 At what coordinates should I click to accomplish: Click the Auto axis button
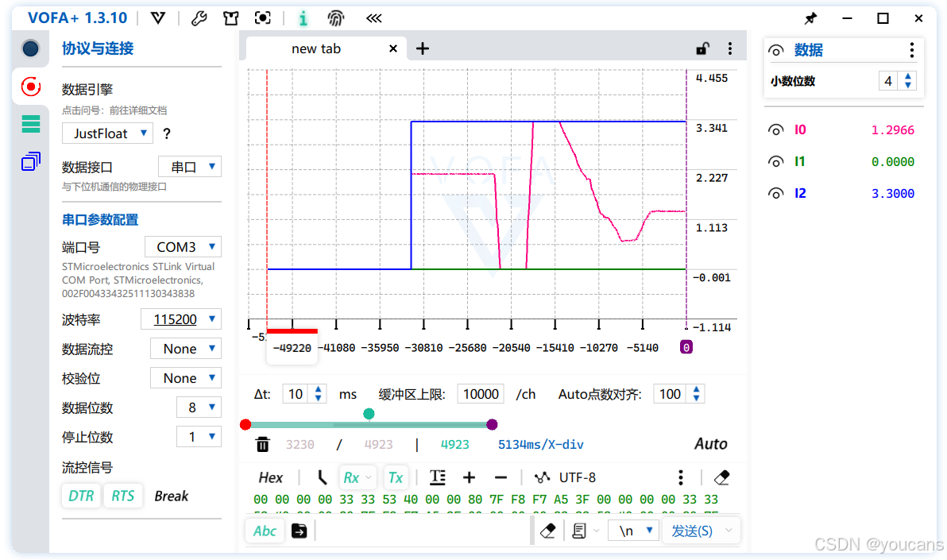coord(711,444)
